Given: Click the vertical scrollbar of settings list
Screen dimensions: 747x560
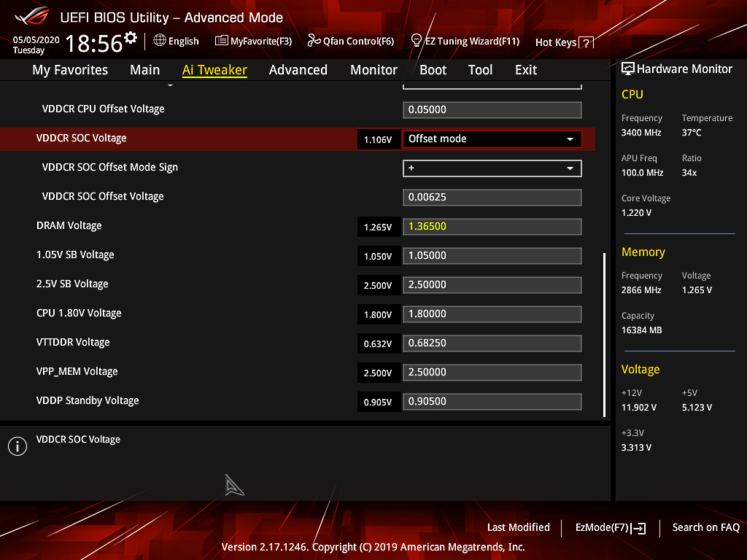Looking at the screenshot, I should [604, 335].
